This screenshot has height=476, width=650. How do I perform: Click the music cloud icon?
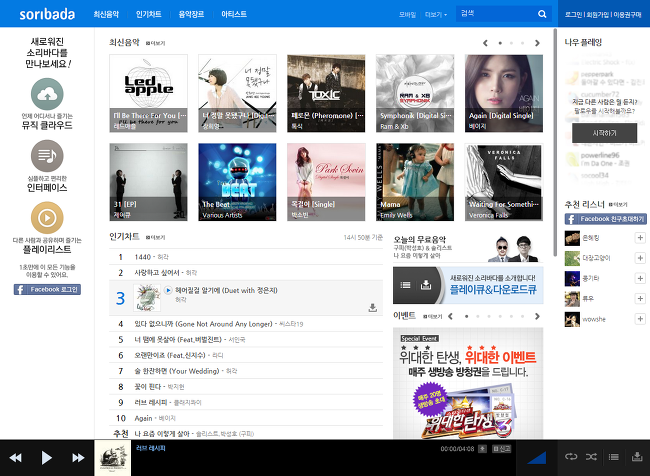pos(47,95)
